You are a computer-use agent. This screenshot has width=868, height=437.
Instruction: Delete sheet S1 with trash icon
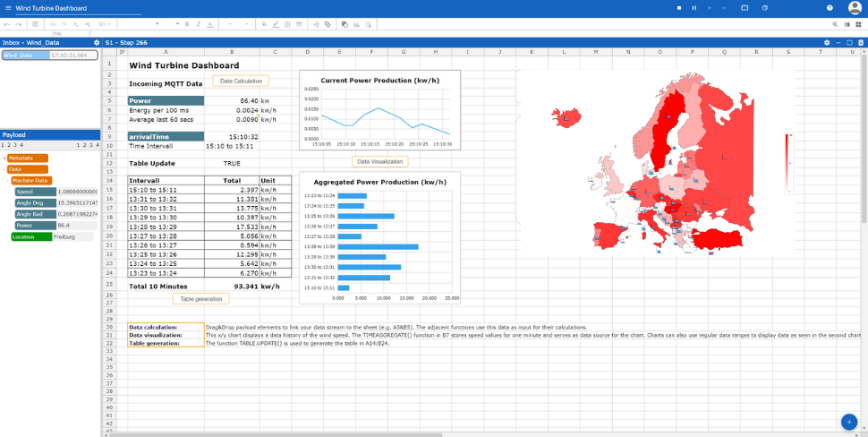pos(861,42)
